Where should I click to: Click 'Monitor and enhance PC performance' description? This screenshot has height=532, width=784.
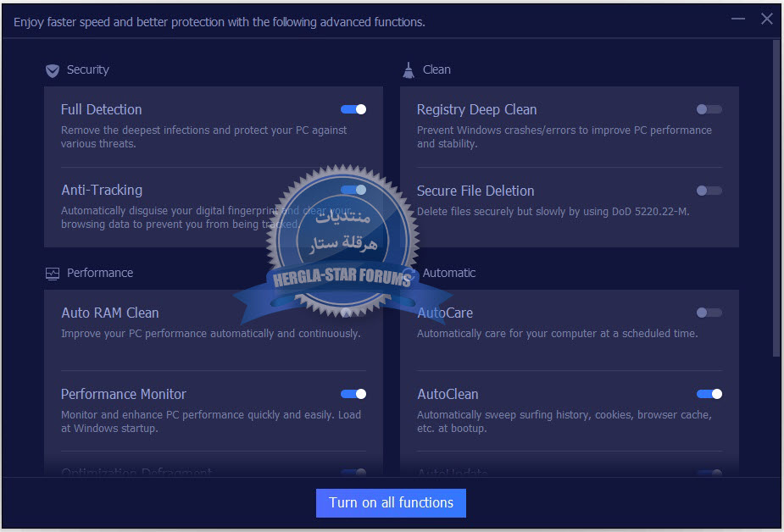211,422
